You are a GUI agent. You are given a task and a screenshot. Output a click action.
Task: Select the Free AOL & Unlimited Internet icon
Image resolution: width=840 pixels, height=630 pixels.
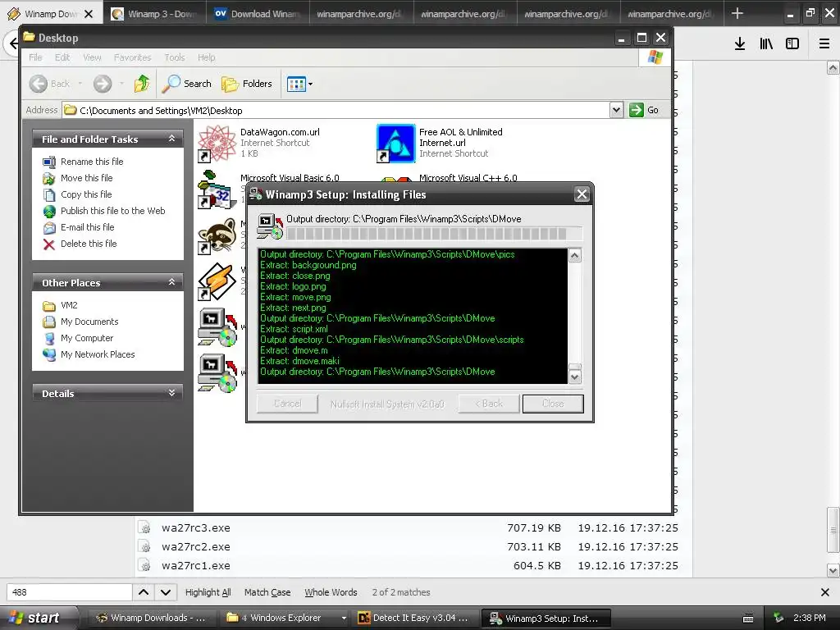[395, 143]
